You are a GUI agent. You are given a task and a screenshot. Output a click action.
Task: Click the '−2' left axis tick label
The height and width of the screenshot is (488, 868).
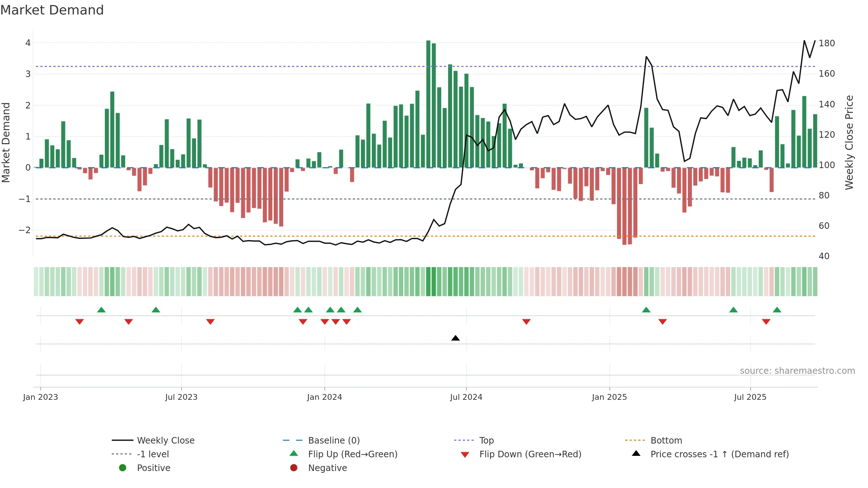point(25,230)
